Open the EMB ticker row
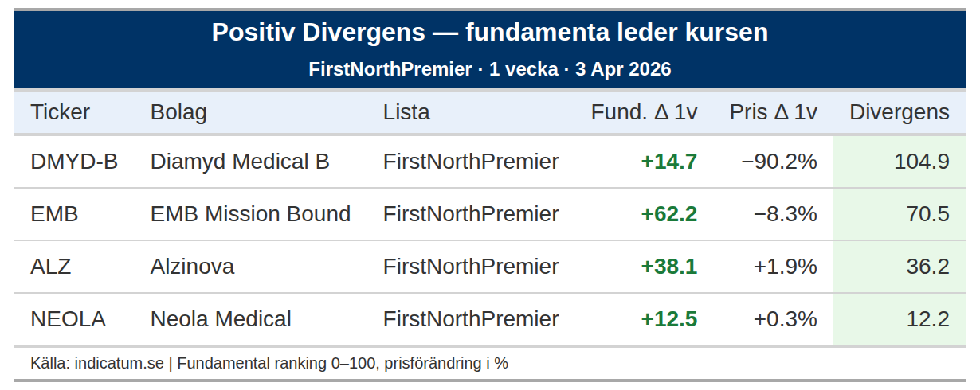The image size is (980, 390). coord(54,214)
